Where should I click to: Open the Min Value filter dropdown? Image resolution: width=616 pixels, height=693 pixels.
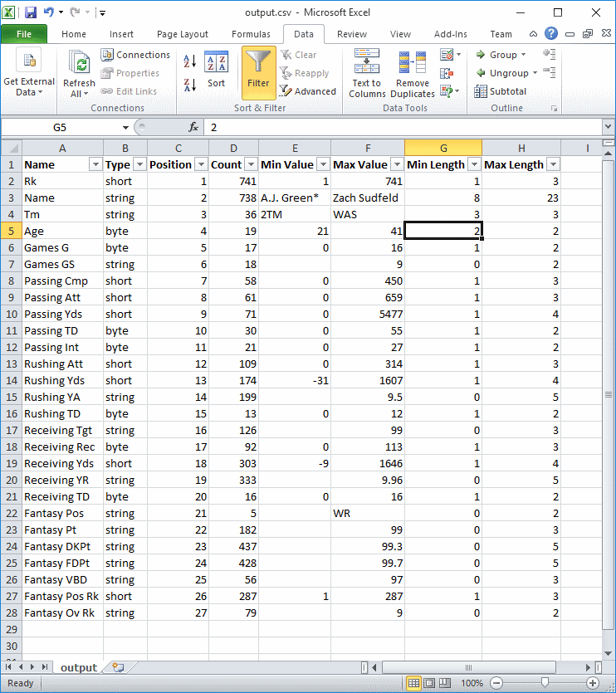pos(323,165)
